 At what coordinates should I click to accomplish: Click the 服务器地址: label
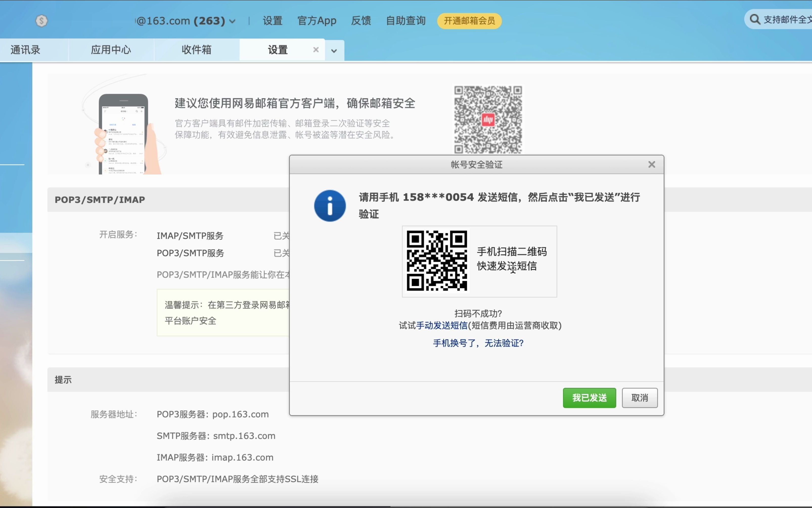click(114, 414)
